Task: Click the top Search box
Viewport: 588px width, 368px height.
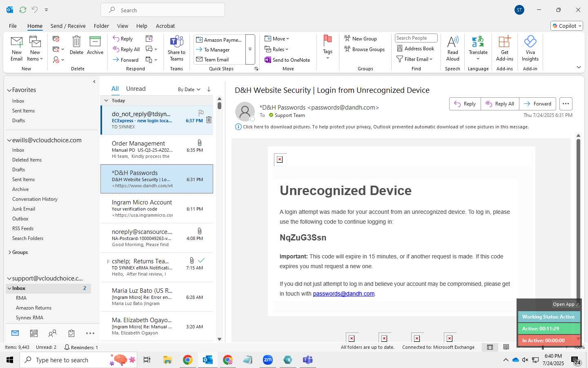Action: point(163,10)
